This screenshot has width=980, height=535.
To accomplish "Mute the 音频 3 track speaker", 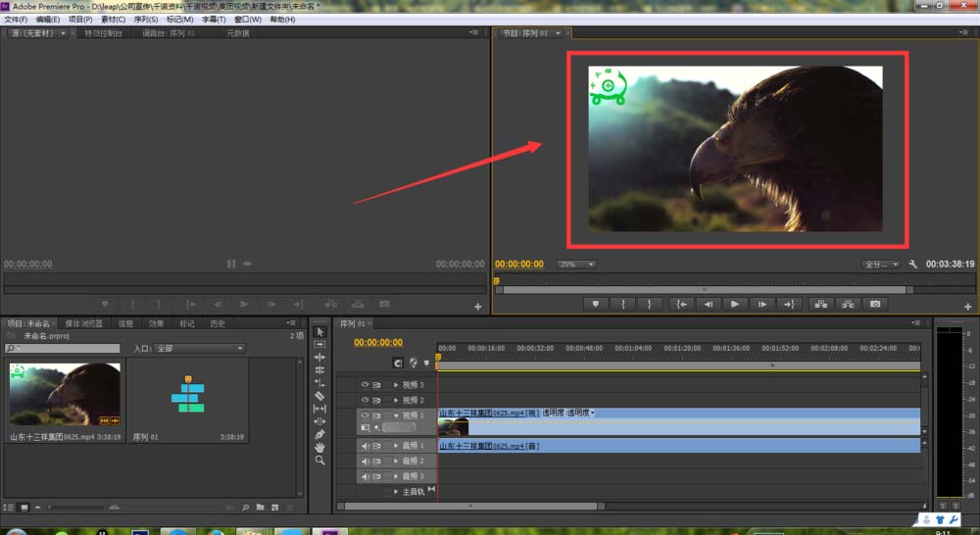I will pos(366,476).
